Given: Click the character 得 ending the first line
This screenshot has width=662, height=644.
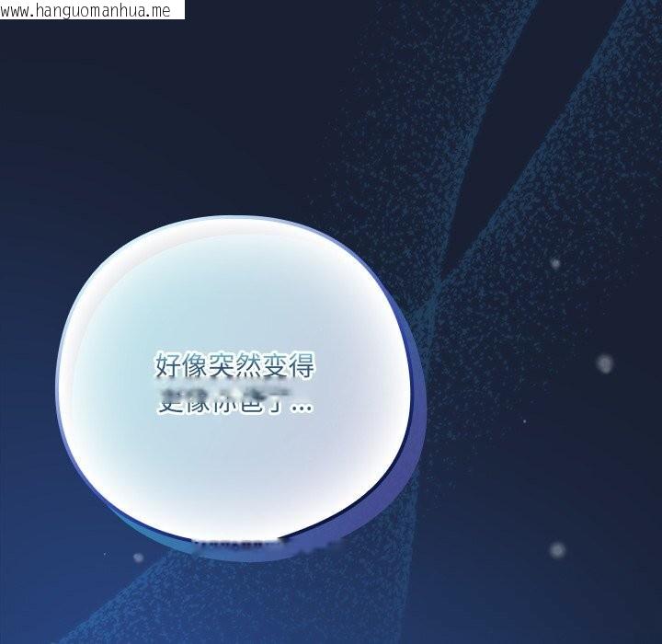Looking at the screenshot, I should click(x=302, y=366).
